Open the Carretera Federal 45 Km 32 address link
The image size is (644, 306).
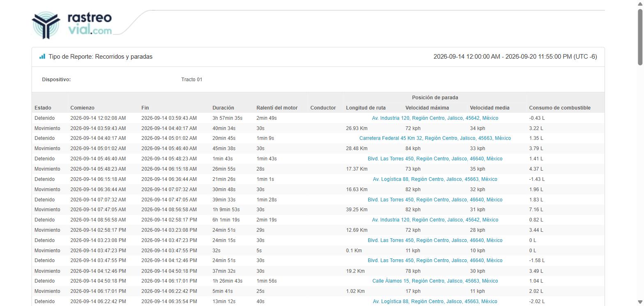pyautogui.click(x=435, y=138)
